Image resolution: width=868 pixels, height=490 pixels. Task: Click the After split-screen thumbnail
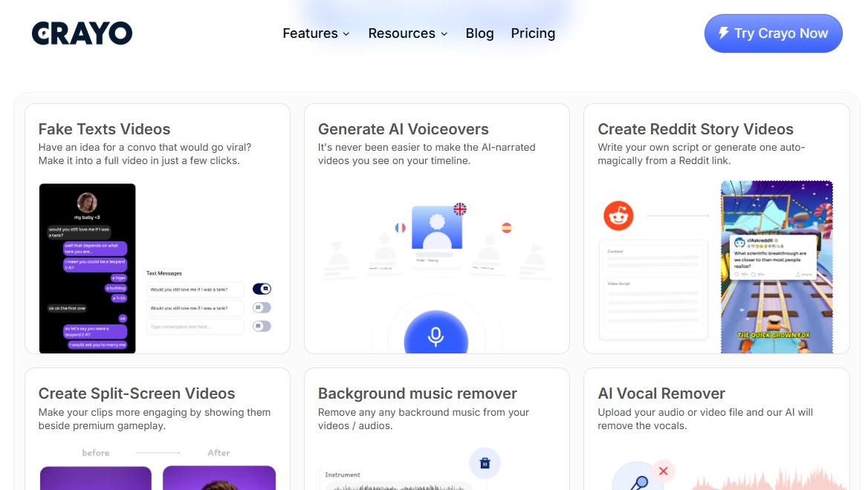tap(219, 478)
